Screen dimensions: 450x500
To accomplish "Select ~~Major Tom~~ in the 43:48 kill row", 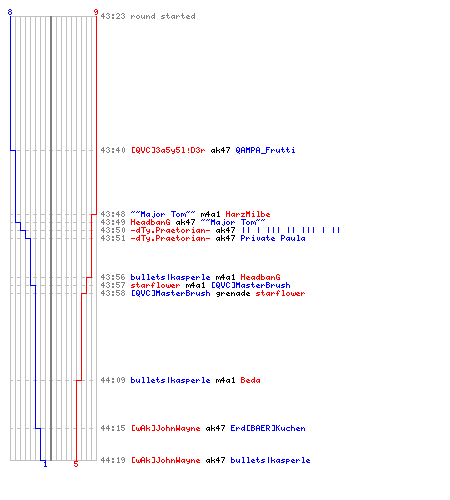I will [163, 214].
